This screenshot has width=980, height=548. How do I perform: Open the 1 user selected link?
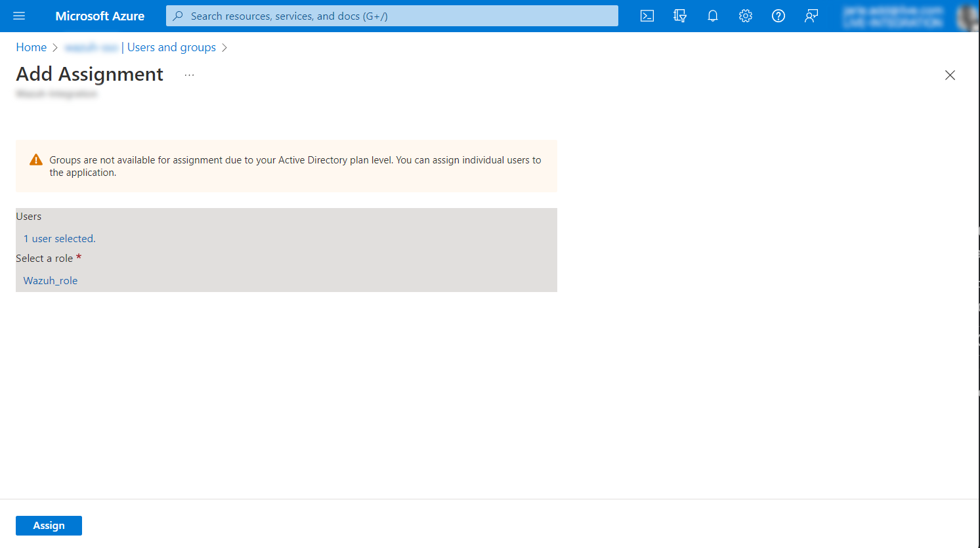coord(60,239)
